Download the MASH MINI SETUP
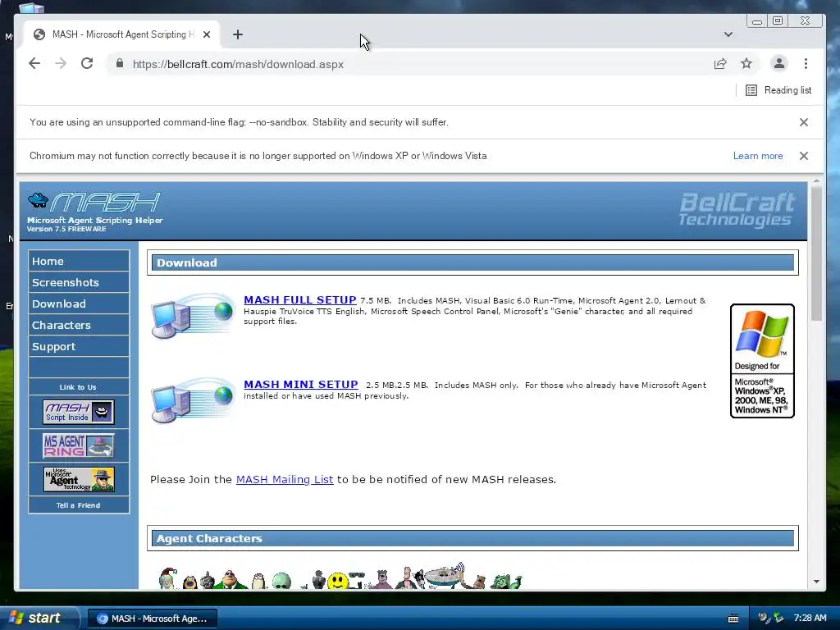 [x=300, y=385]
